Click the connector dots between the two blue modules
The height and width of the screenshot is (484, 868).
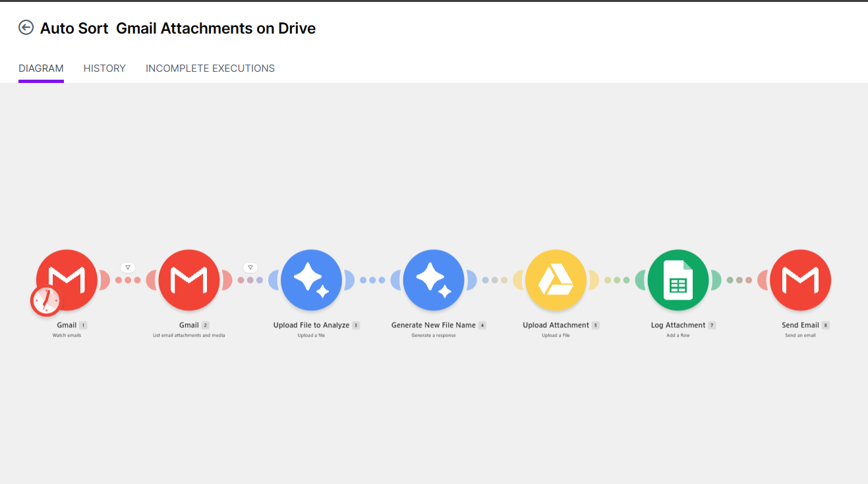[372, 280]
